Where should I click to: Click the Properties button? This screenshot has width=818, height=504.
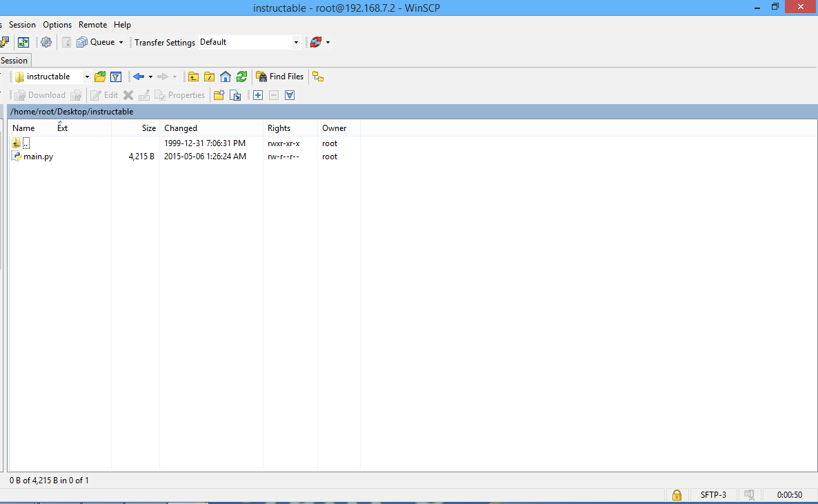point(180,95)
